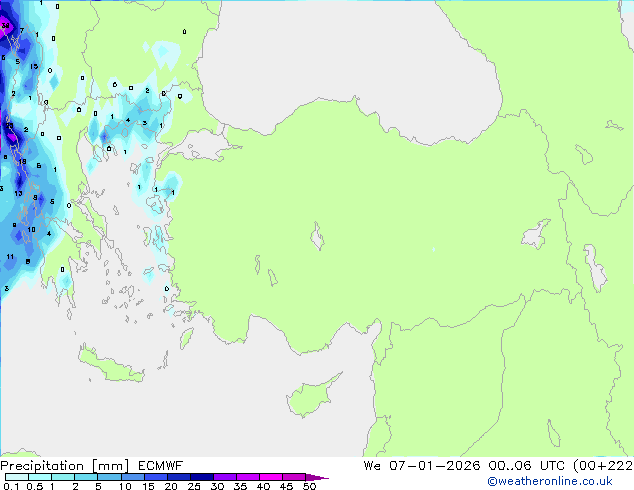This screenshot has width=634, height=490.
Task: Click the legend value label '25'
Action: point(194,486)
